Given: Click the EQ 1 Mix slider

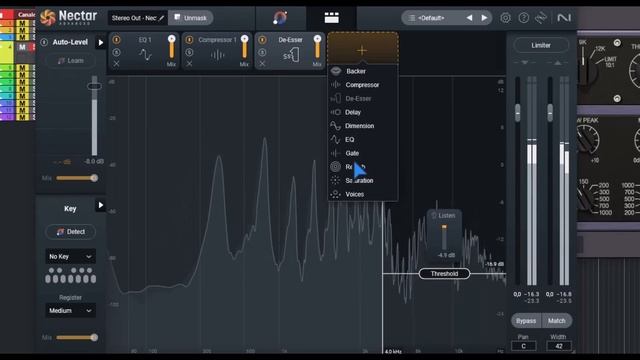Looking at the screenshot, I should click(171, 47).
